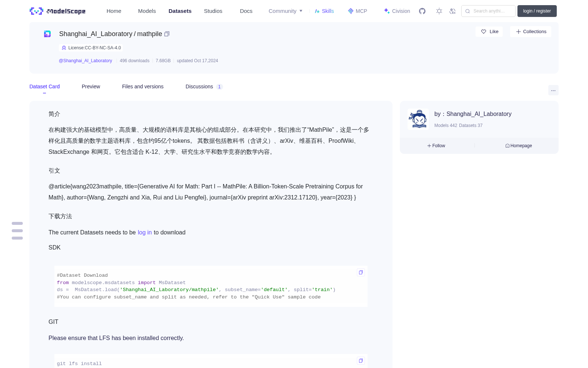Click the heart icon in Like button
Image resolution: width=588 pixels, height=368 pixels.
pos(484,32)
